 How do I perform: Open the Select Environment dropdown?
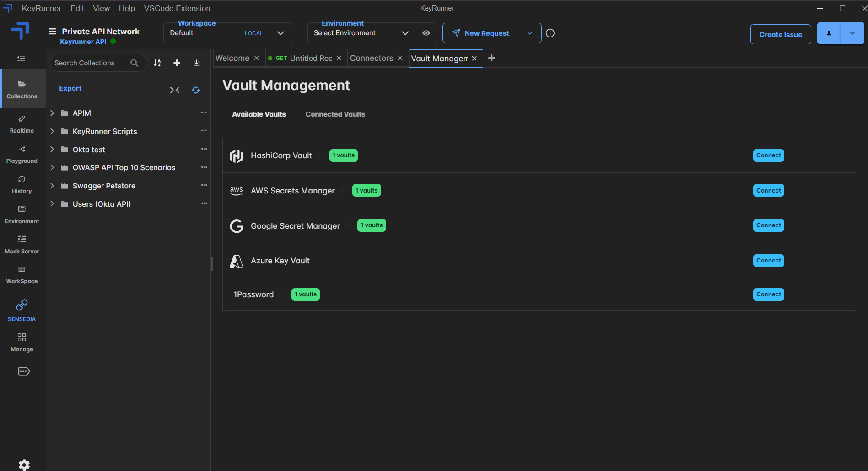(x=361, y=33)
